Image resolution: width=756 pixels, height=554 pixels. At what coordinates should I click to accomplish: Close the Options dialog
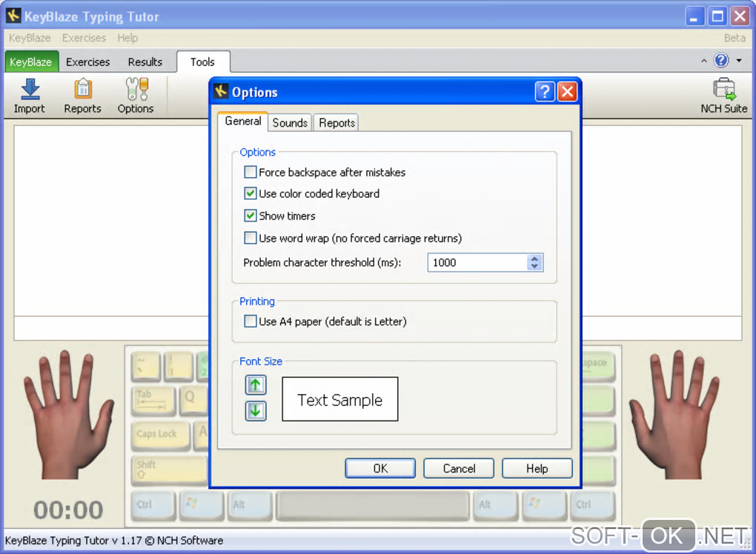point(568,91)
